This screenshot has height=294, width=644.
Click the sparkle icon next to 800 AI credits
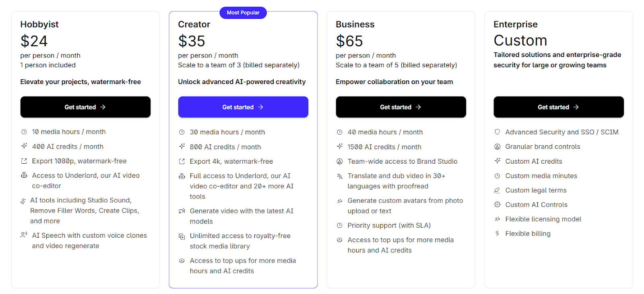(x=182, y=146)
